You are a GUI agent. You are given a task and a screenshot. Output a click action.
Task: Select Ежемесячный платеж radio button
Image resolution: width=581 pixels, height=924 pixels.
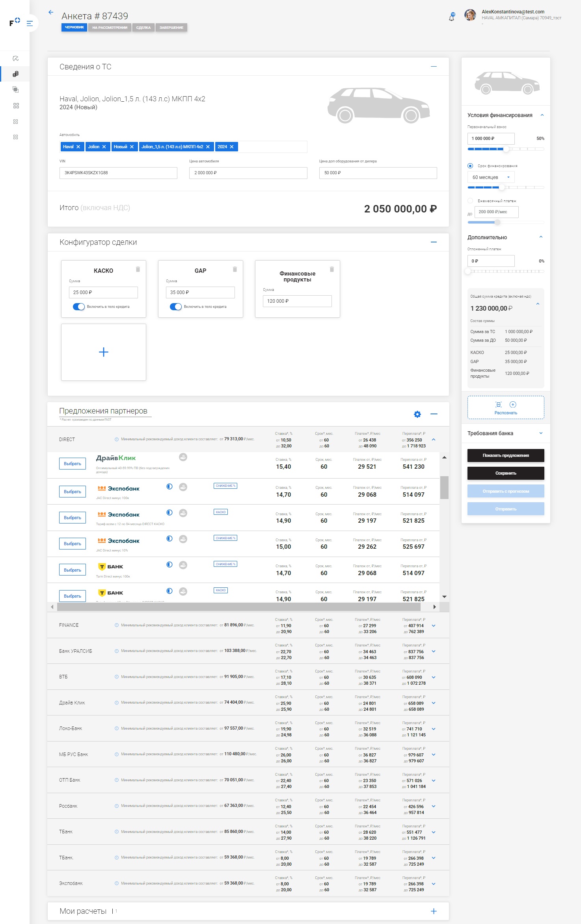(x=470, y=201)
